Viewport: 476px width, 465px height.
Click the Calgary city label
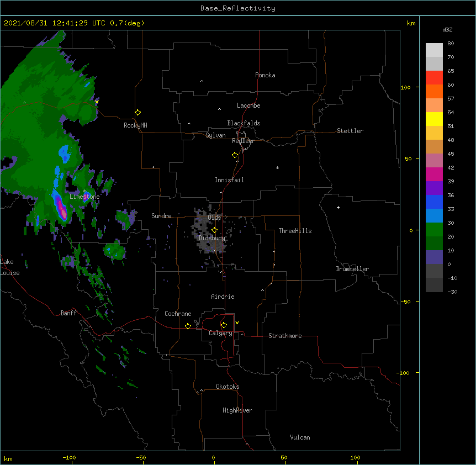point(220,333)
